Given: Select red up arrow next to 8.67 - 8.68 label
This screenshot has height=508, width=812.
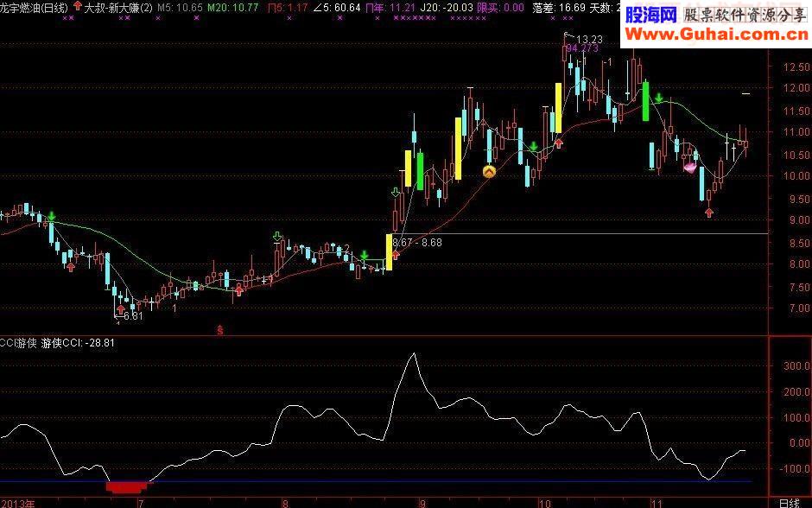Looking at the screenshot, I should [396, 254].
